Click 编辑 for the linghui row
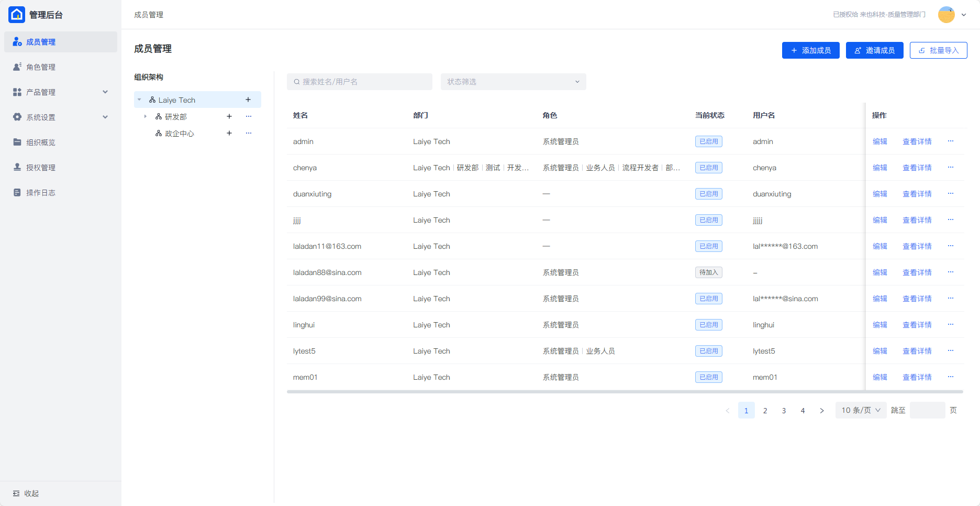Viewport: 980px width, 506px height. pyautogui.click(x=880, y=325)
